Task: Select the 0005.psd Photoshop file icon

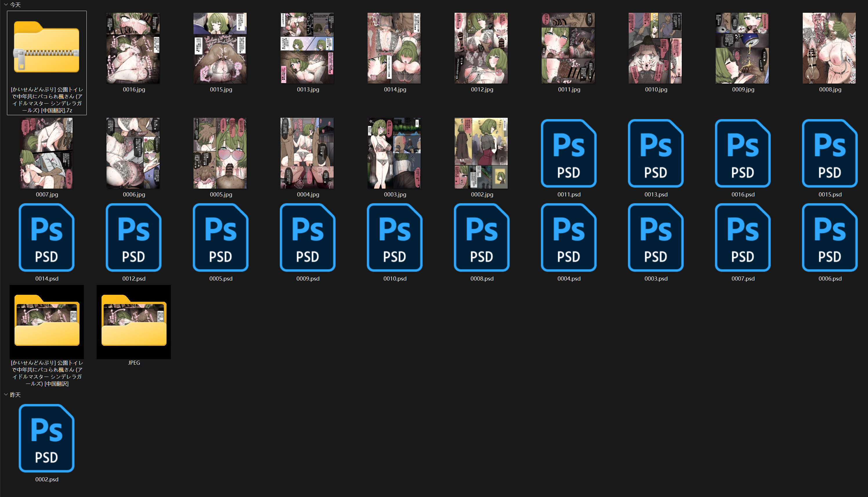Action: (221, 237)
